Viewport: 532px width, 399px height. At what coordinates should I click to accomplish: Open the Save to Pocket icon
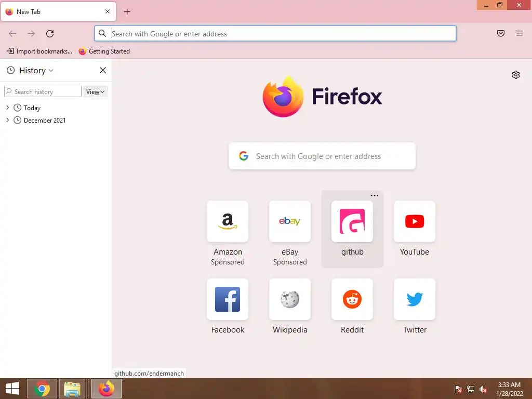coord(500,33)
